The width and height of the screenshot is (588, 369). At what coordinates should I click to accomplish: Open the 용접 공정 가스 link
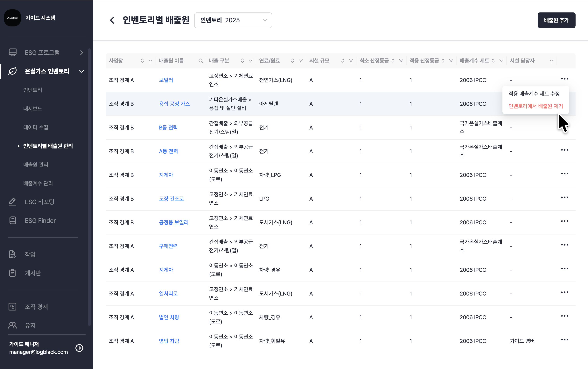pos(174,104)
